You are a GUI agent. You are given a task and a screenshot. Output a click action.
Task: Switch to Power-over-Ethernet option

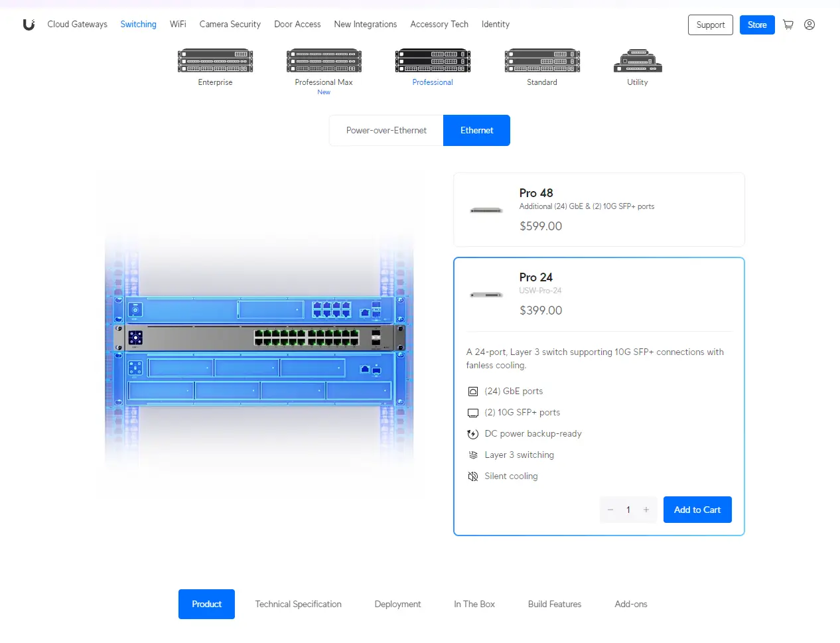[x=386, y=130]
